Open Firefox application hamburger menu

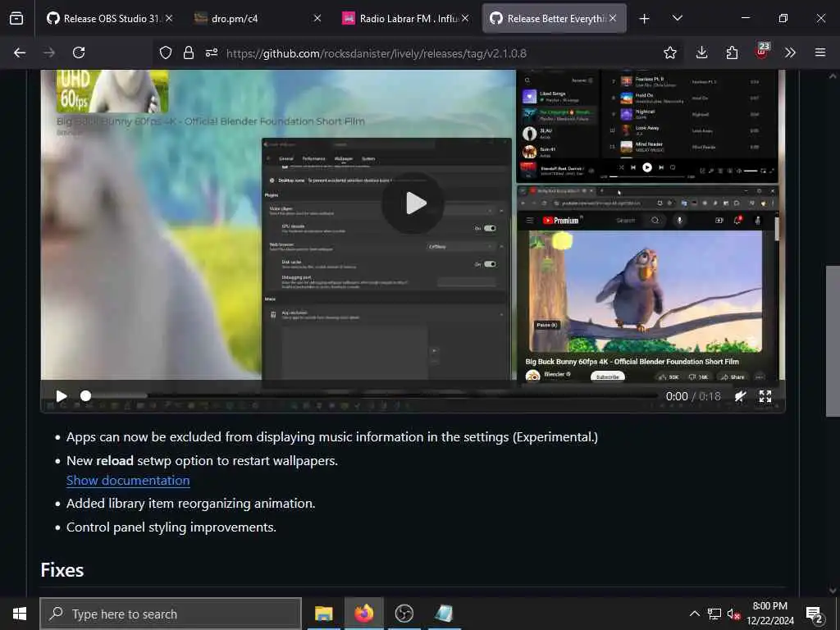(x=820, y=52)
